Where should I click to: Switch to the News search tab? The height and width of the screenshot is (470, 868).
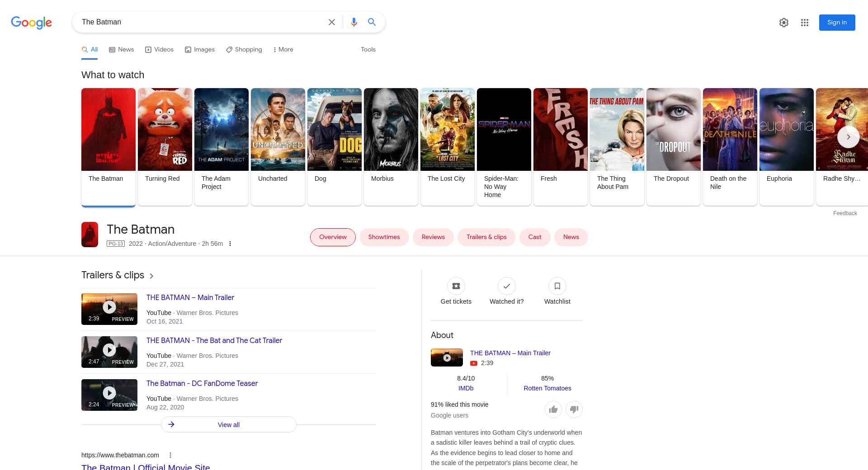click(x=121, y=50)
